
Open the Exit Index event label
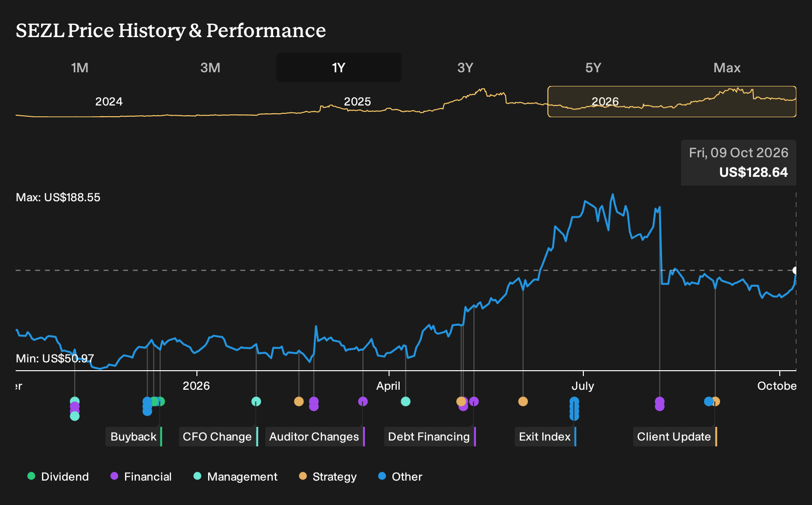pos(546,437)
